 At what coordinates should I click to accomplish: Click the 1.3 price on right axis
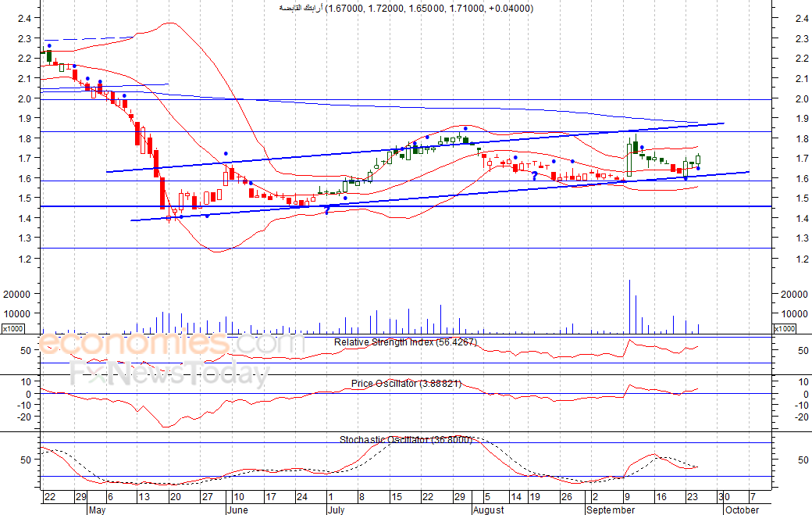(802, 238)
